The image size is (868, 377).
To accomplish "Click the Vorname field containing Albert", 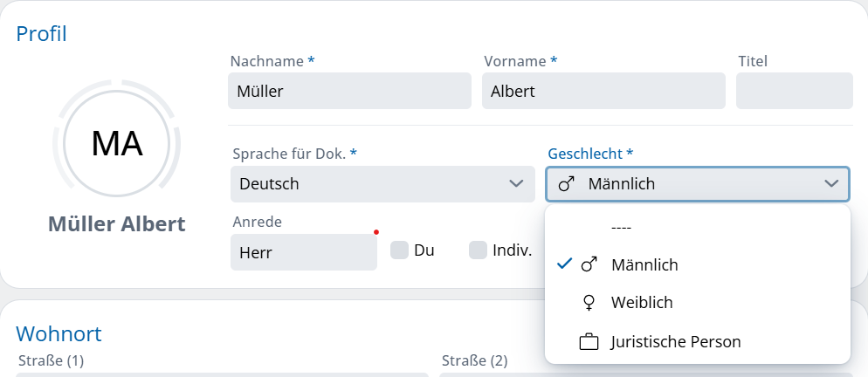I will [x=603, y=91].
